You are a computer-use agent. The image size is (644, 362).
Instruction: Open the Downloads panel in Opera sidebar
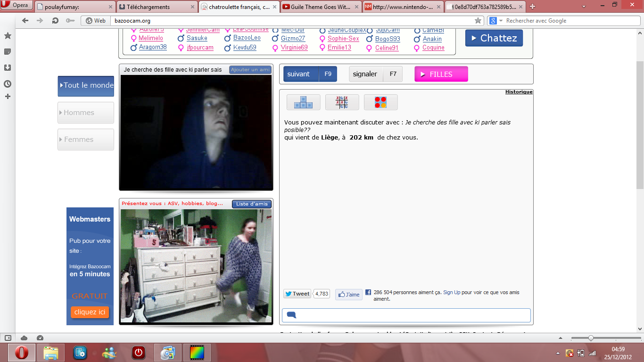pos(8,67)
